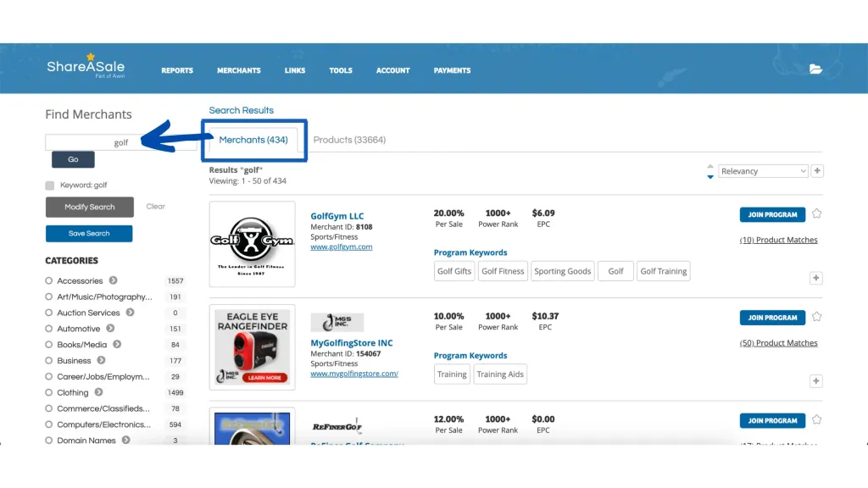Click the Modify Search button
The height and width of the screenshot is (488, 868).
pos(90,207)
